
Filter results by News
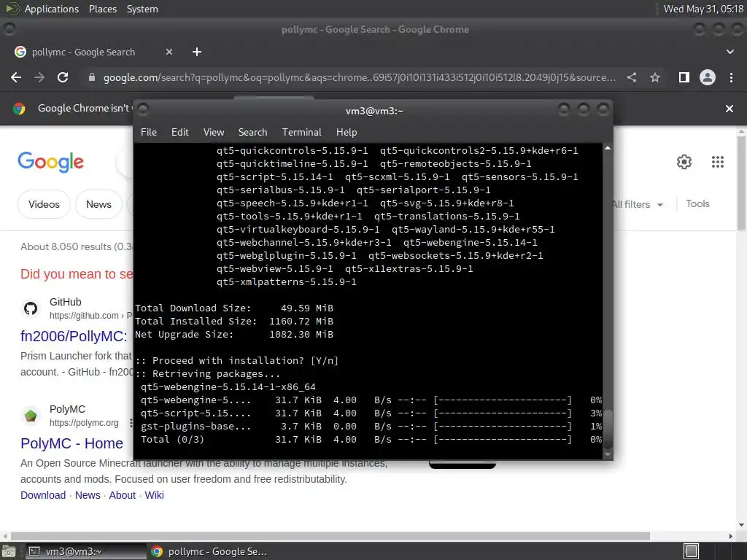pyautogui.click(x=98, y=204)
